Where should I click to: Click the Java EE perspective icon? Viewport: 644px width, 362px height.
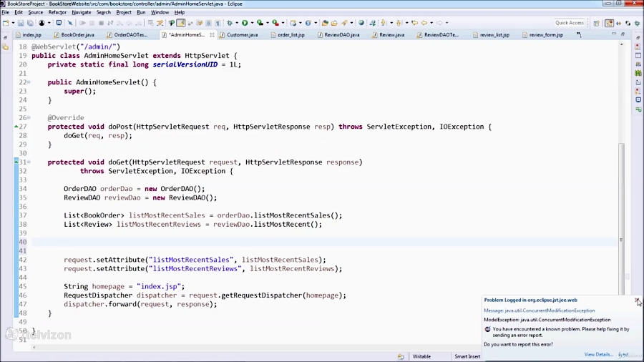pos(609,24)
